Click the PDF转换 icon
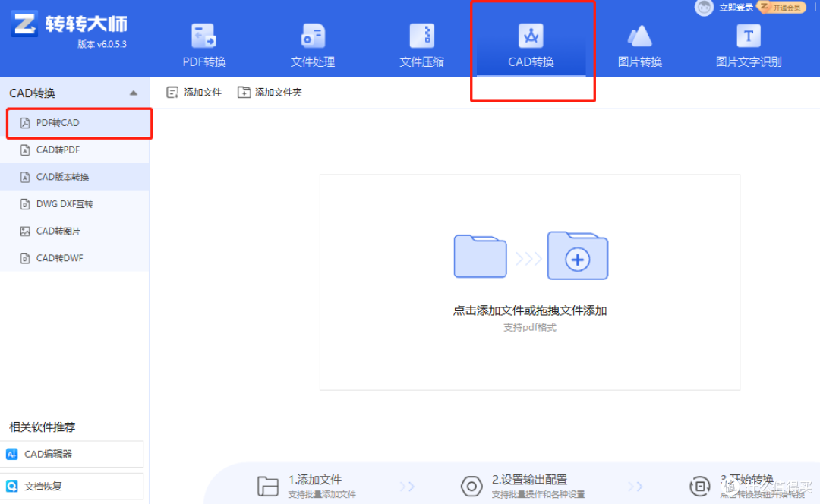The height and width of the screenshot is (504, 820). pos(203,36)
